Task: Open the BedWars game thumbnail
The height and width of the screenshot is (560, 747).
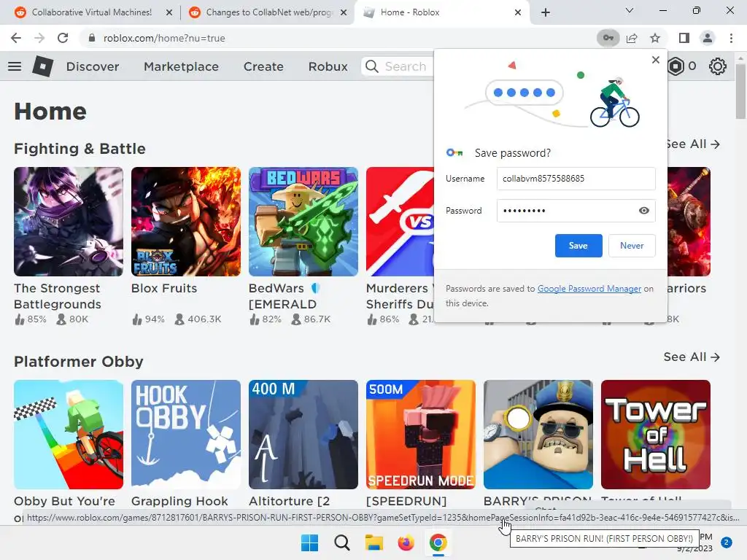Action: [303, 222]
